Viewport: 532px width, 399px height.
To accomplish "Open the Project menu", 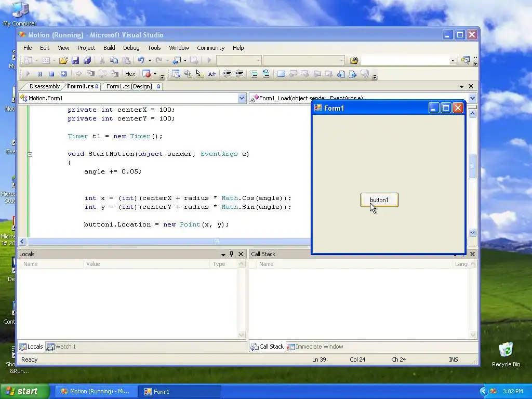I will pyautogui.click(x=86, y=48).
